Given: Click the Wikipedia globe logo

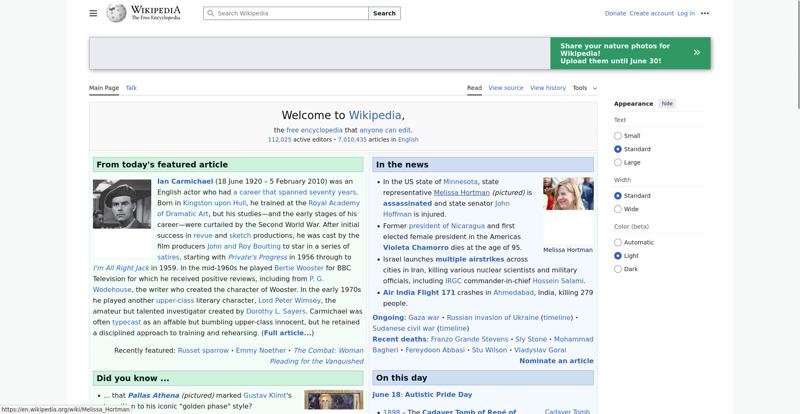Looking at the screenshot, I should click(116, 13).
